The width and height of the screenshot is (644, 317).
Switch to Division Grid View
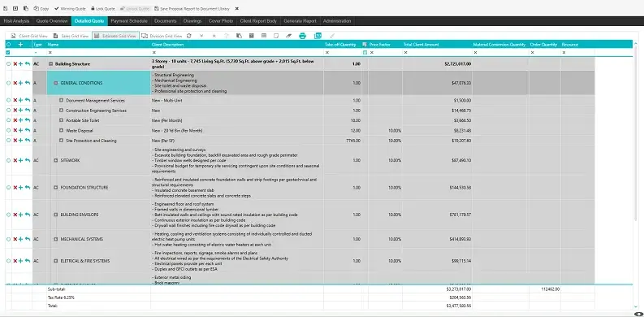coord(162,36)
